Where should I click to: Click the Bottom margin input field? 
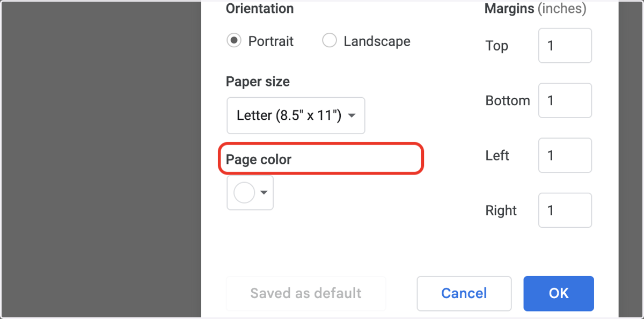click(x=565, y=100)
